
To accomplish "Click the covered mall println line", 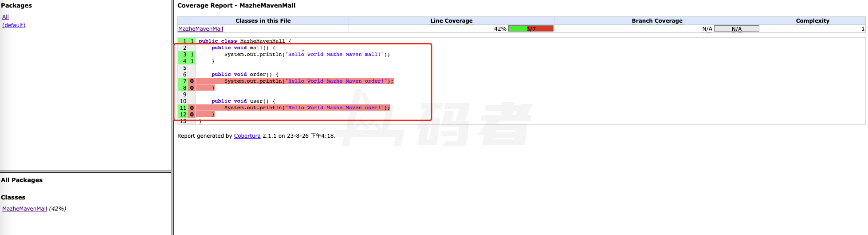I will click(x=306, y=55).
